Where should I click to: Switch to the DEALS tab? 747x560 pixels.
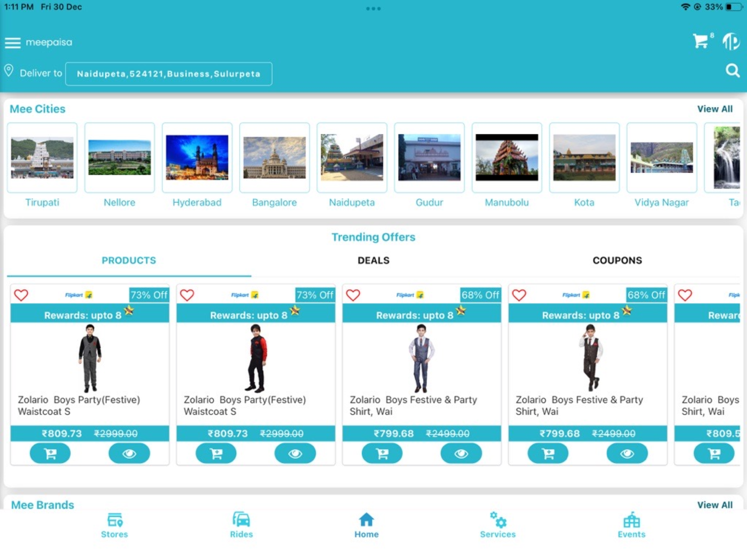(x=373, y=260)
